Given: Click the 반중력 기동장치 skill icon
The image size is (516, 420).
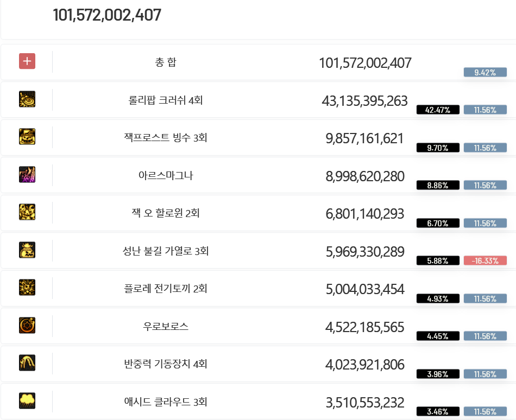Looking at the screenshot, I should click(x=27, y=363).
